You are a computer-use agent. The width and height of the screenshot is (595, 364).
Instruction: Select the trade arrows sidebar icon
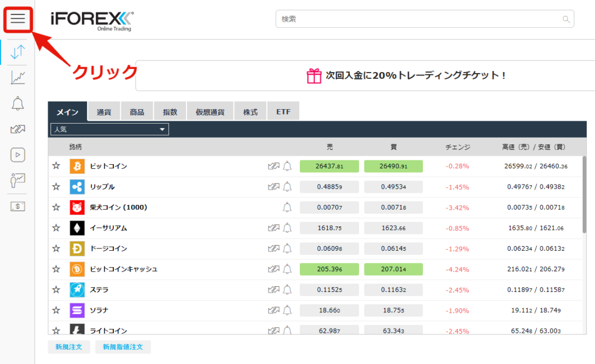17,52
